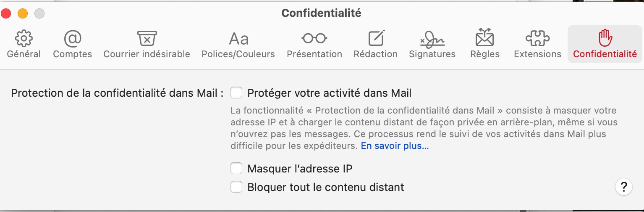Screen dimensions: 644x212
Task: Click the Règles envelope icon
Action: click(x=485, y=38)
